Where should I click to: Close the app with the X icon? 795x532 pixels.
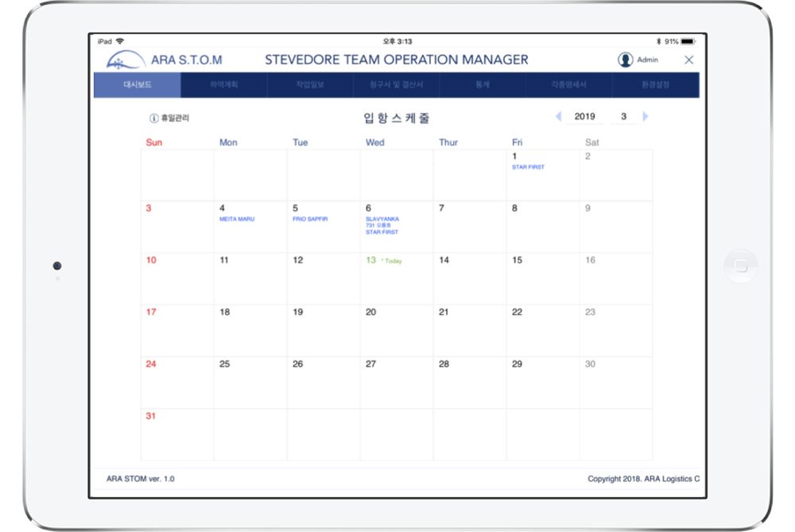coord(688,60)
